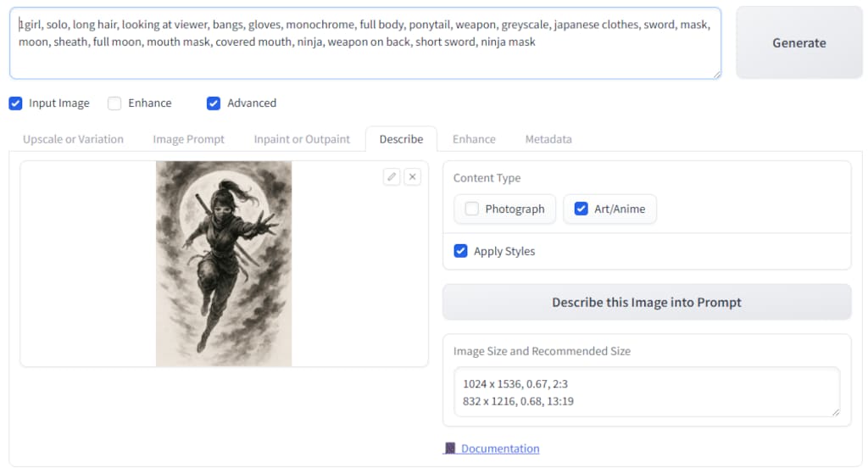Click Describe this Image into Prompt
The width and height of the screenshot is (868, 474).
[x=646, y=302]
